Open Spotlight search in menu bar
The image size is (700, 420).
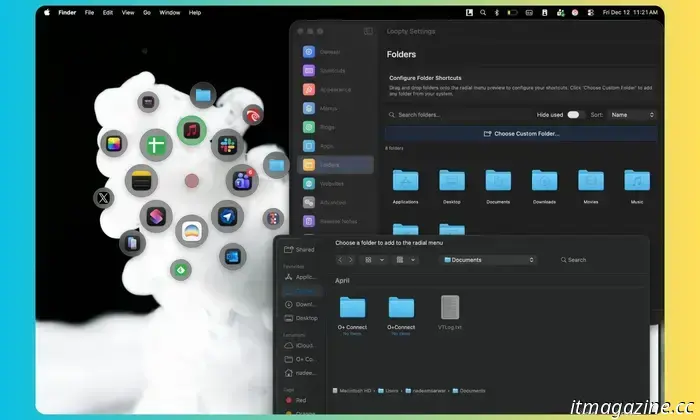pos(483,12)
